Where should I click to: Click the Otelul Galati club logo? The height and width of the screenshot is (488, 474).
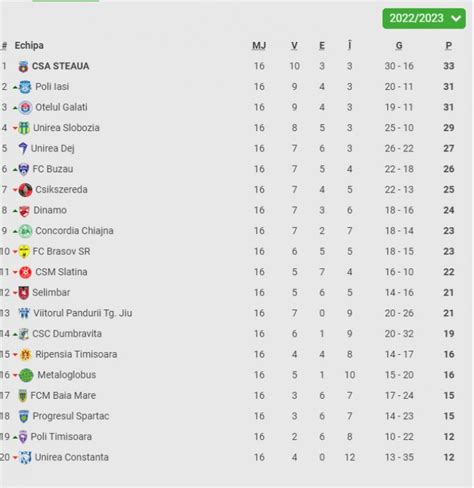click(x=25, y=107)
